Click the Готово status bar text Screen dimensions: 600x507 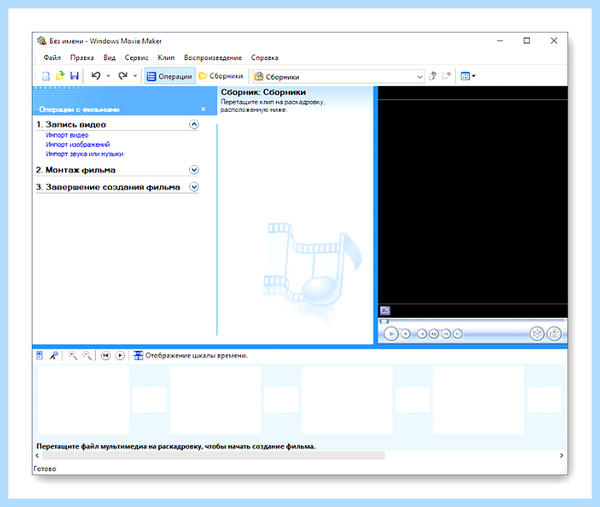(45, 469)
